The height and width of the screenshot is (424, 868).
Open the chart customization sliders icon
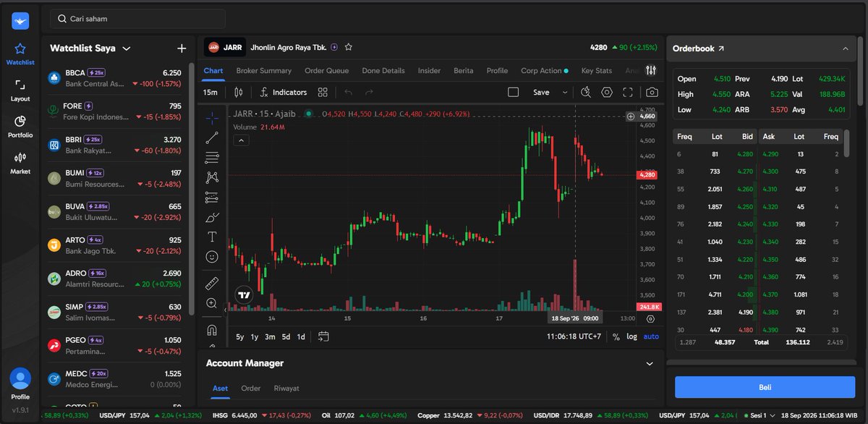[651, 71]
